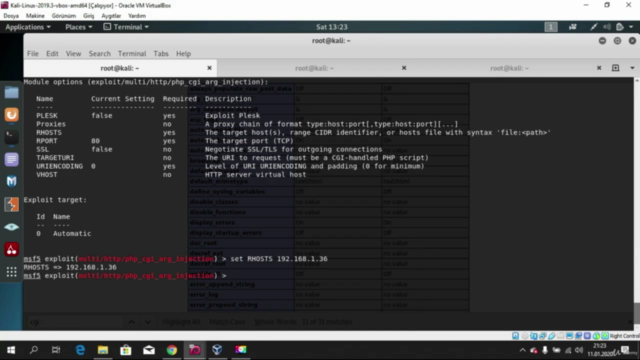This screenshot has height=360, width=640.
Task: Close the first root@kali tab
Action: pos(209,68)
